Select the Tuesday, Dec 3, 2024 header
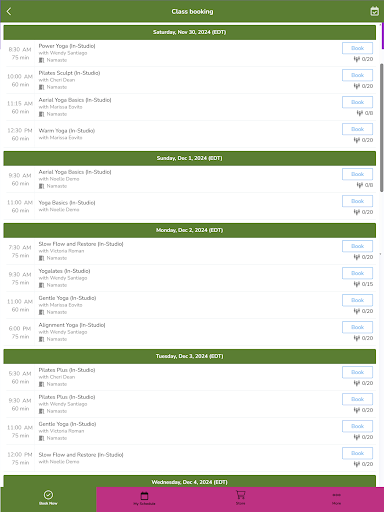Screen dimensions: 384x512 click(190, 356)
